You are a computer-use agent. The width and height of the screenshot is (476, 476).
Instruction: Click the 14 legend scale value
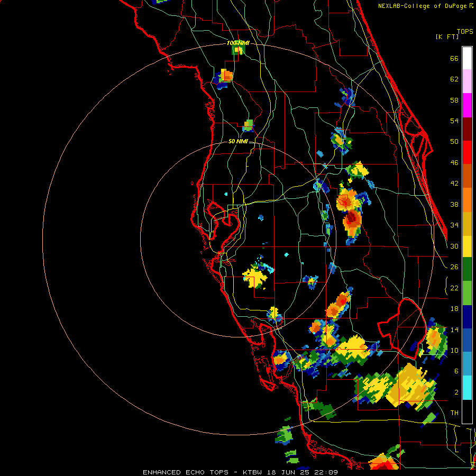coord(454,329)
